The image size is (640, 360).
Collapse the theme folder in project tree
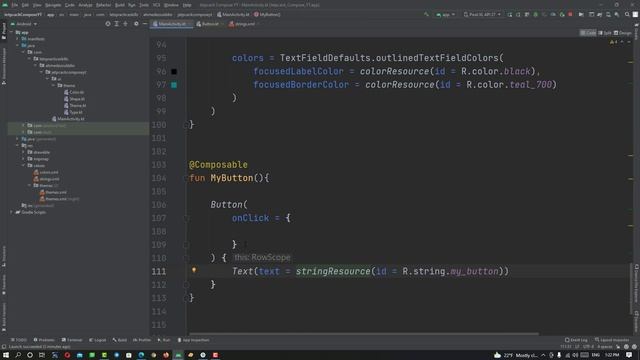coord(53,85)
